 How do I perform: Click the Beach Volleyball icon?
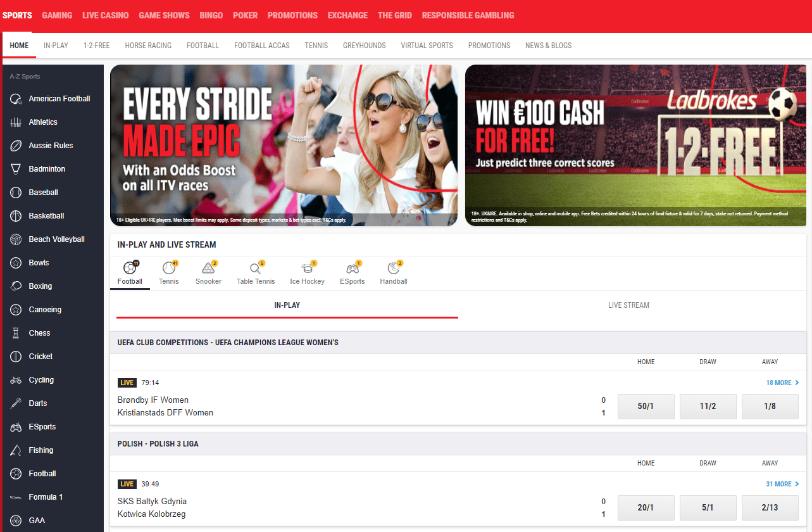[16, 239]
